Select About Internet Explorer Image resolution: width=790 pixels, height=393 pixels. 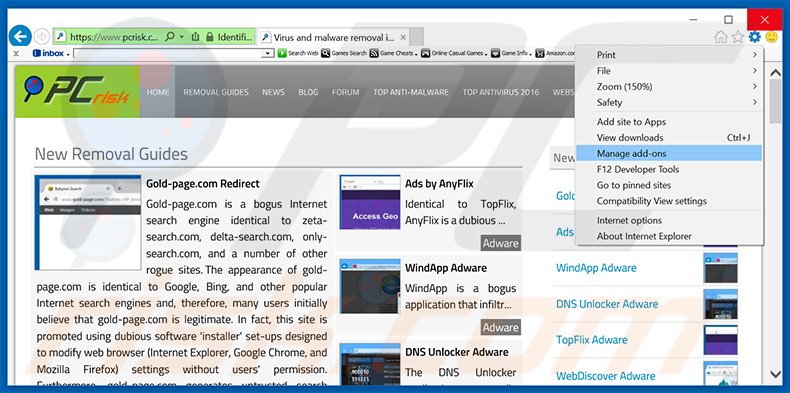point(669,236)
